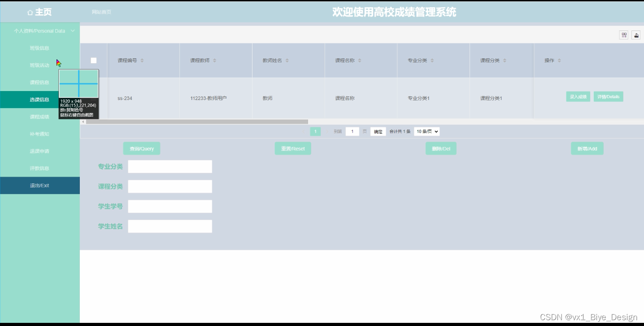The height and width of the screenshot is (326, 644).
Task: Click the 录入成绩 button
Action: click(578, 96)
